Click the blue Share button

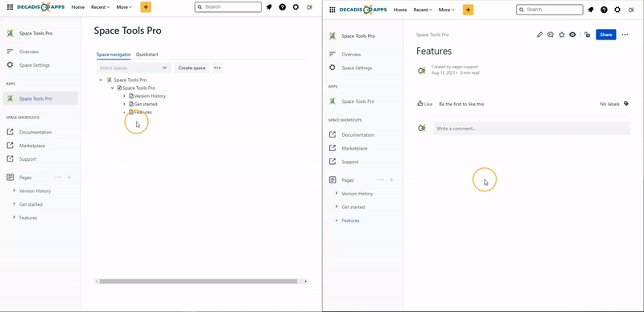[x=606, y=35]
